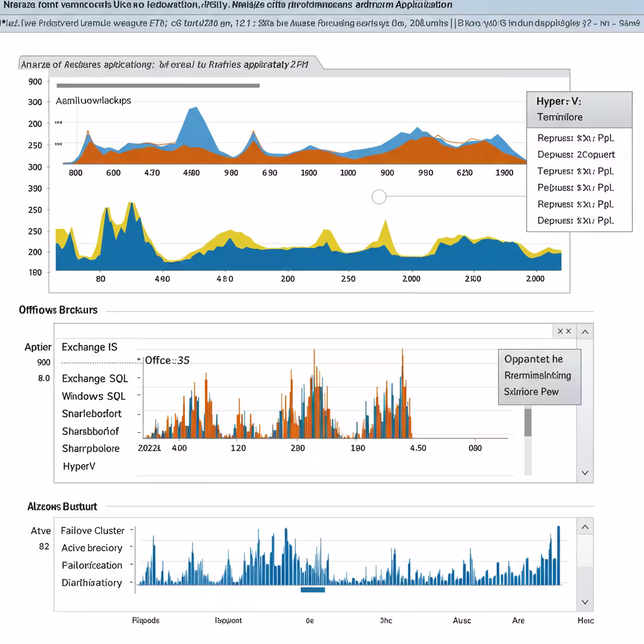This screenshot has height=644, width=644.
Task: Click the circular slider handle between charts
Action: tap(379, 197)
